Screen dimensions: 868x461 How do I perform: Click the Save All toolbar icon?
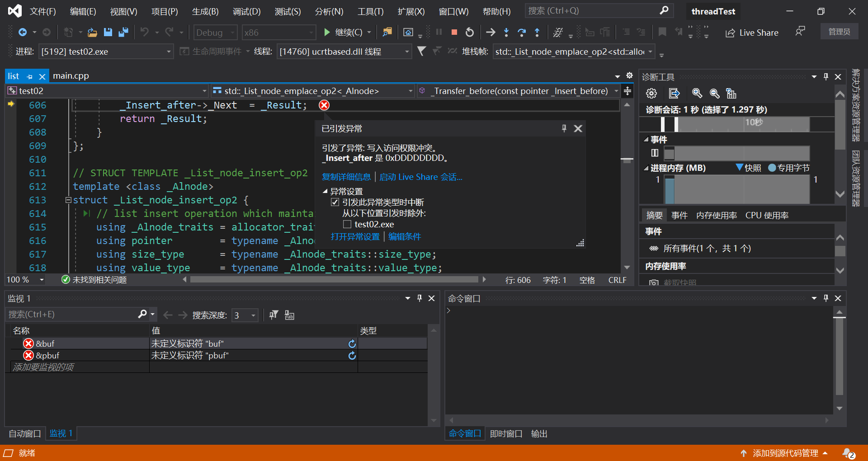123,32
